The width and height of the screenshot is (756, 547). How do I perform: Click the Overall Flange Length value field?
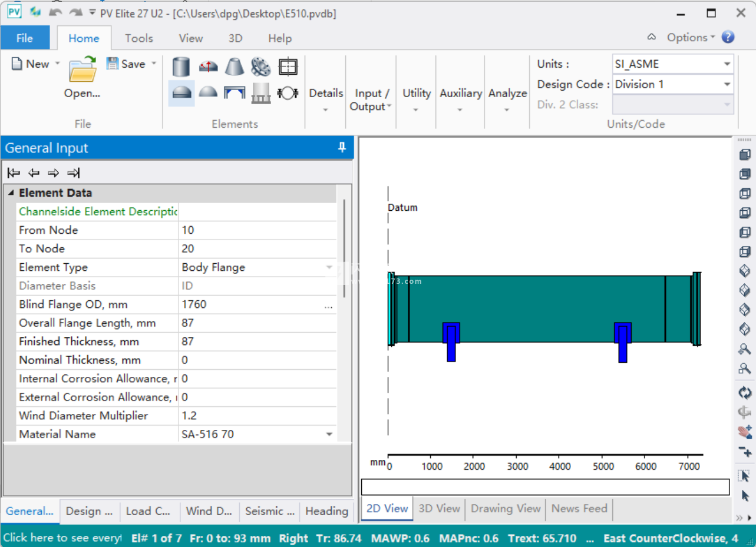pyautogui.click(x=257, y=323)
